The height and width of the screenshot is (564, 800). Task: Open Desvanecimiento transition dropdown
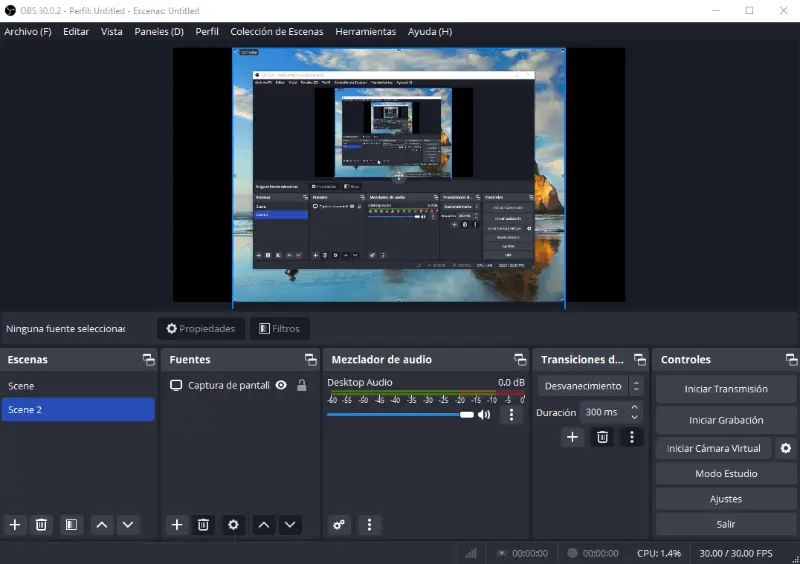tap(590, 386)
